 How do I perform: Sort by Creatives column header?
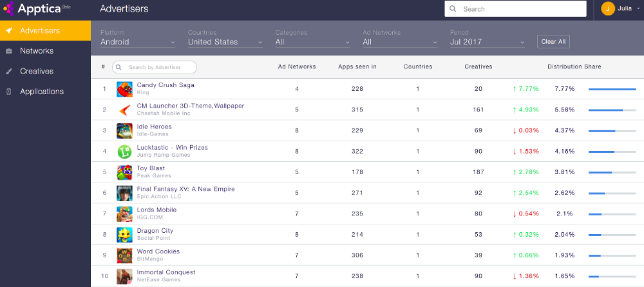(x=478, y=66)
